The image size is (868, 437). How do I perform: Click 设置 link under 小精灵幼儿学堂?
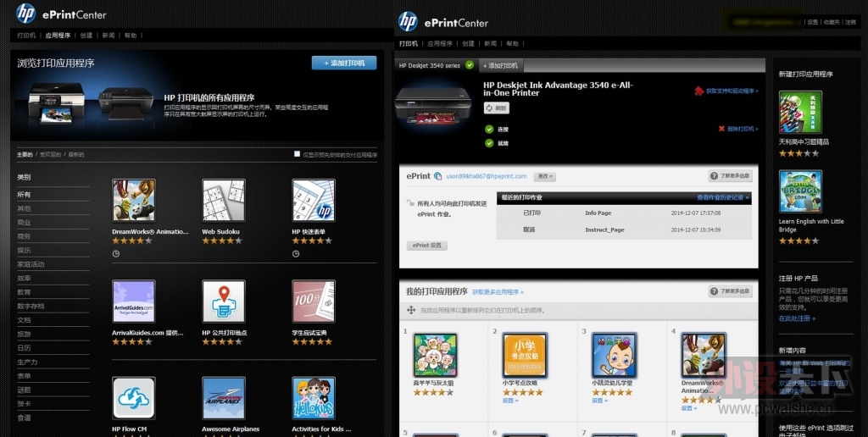tap(600, 400)
